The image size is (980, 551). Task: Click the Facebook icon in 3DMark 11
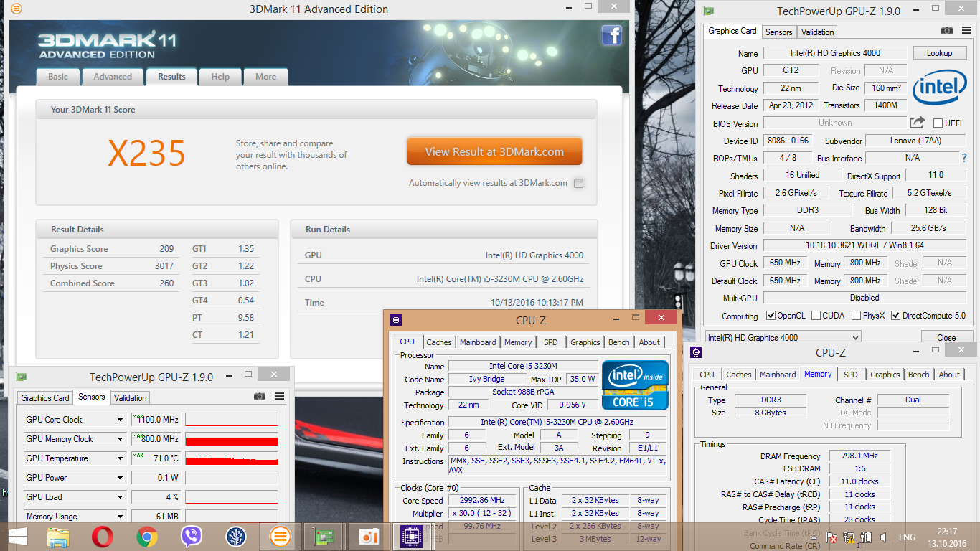coord(611,35)
